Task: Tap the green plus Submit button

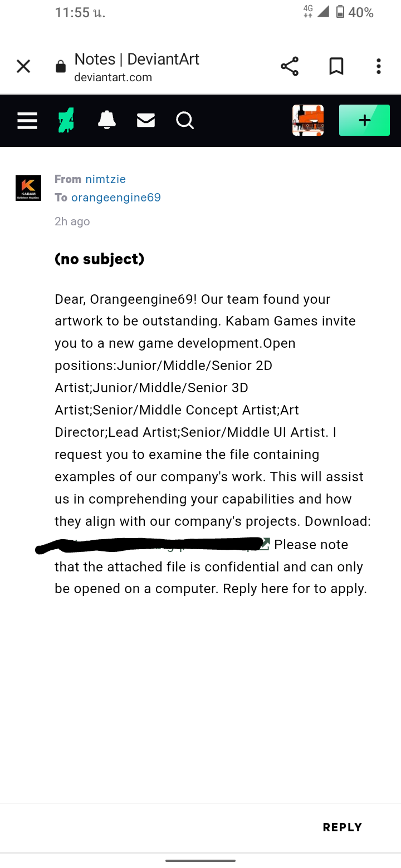Action: point(364,120)
